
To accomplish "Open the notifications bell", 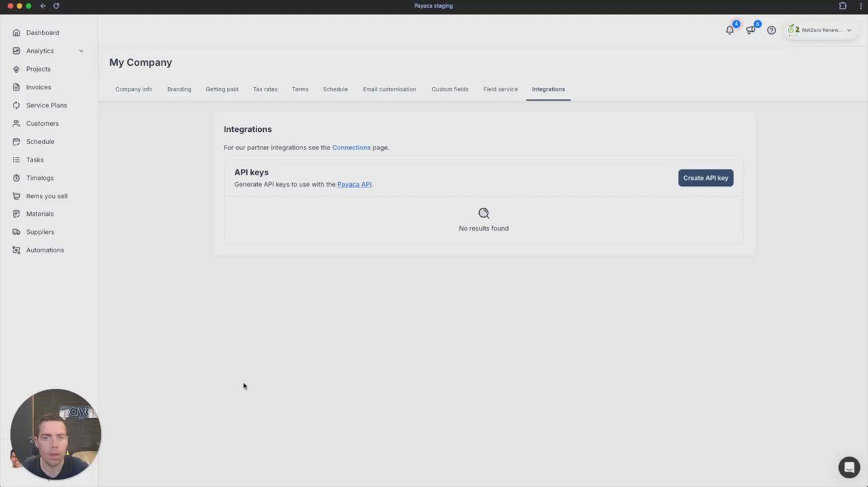I will (x=730, y=30).
